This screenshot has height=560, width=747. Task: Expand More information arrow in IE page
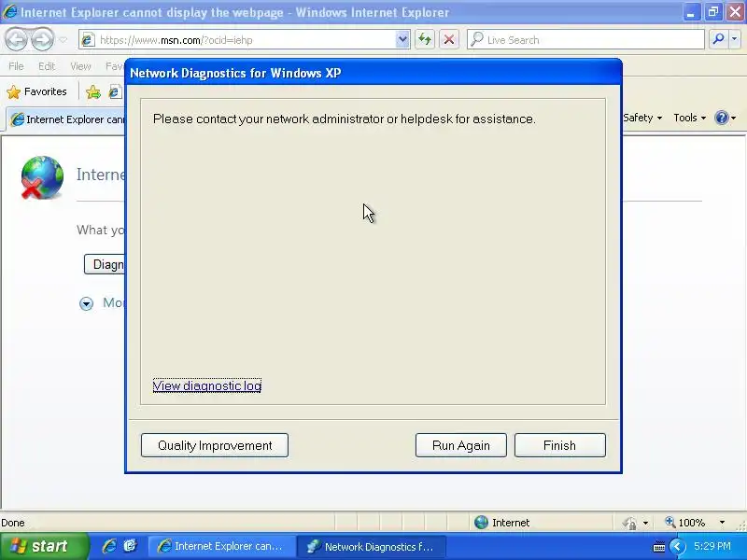(86, 303)
